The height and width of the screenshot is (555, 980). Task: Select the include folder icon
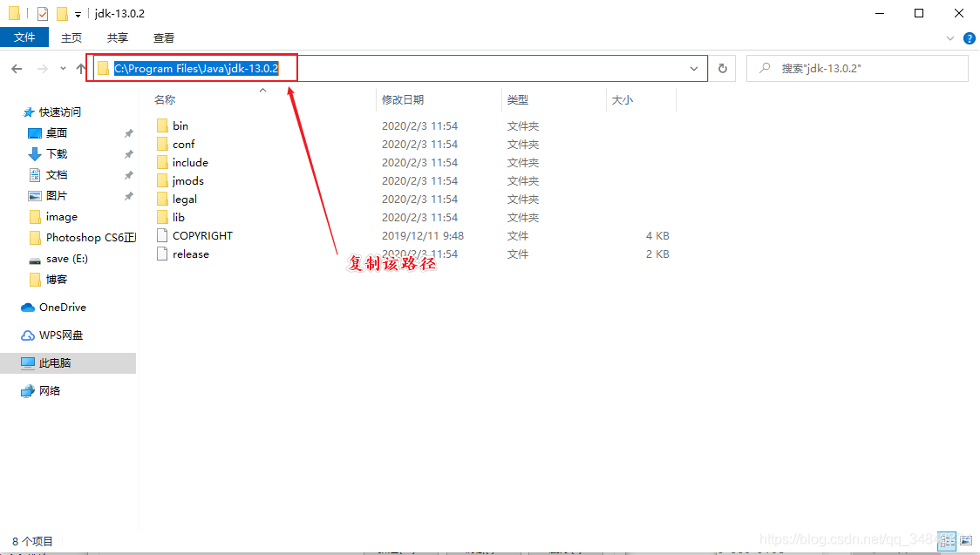click(x=162, y=162)
